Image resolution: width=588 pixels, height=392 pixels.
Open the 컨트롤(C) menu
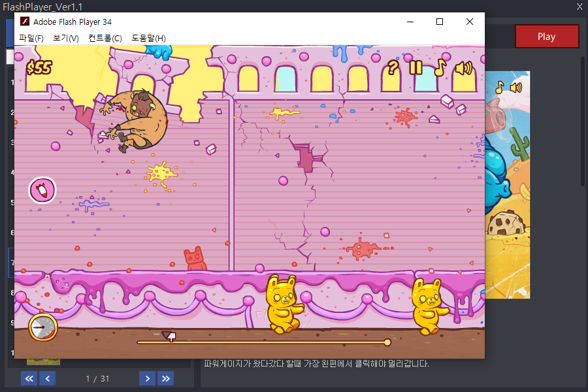(105, 39)
